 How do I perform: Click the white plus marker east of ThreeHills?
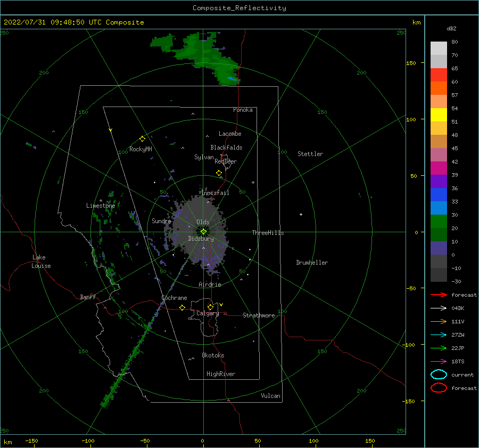point(301,214)
